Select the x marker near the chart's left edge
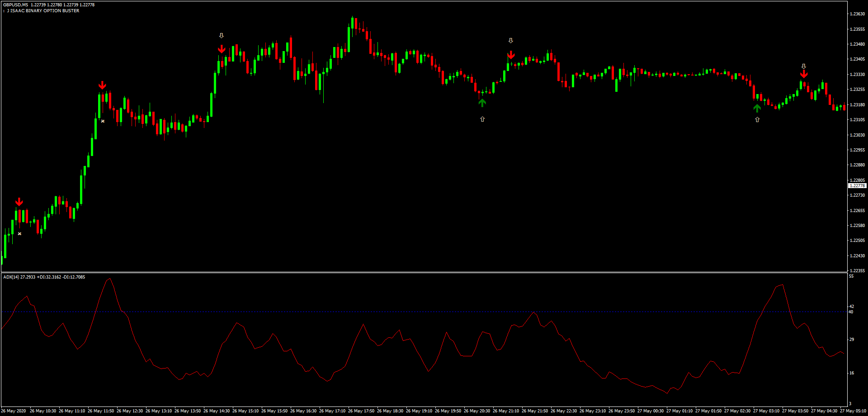 pos(19,234)
